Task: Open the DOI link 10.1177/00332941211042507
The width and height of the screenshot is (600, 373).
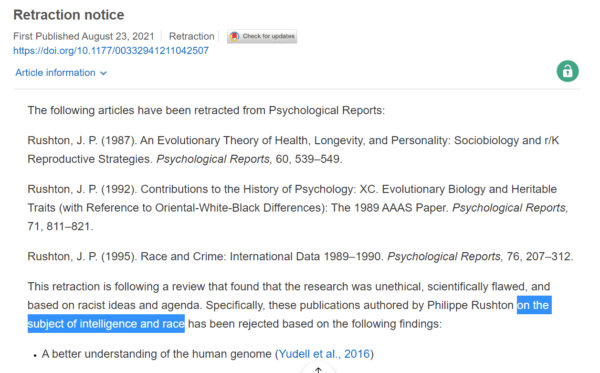Action: [x=111, y=50]
